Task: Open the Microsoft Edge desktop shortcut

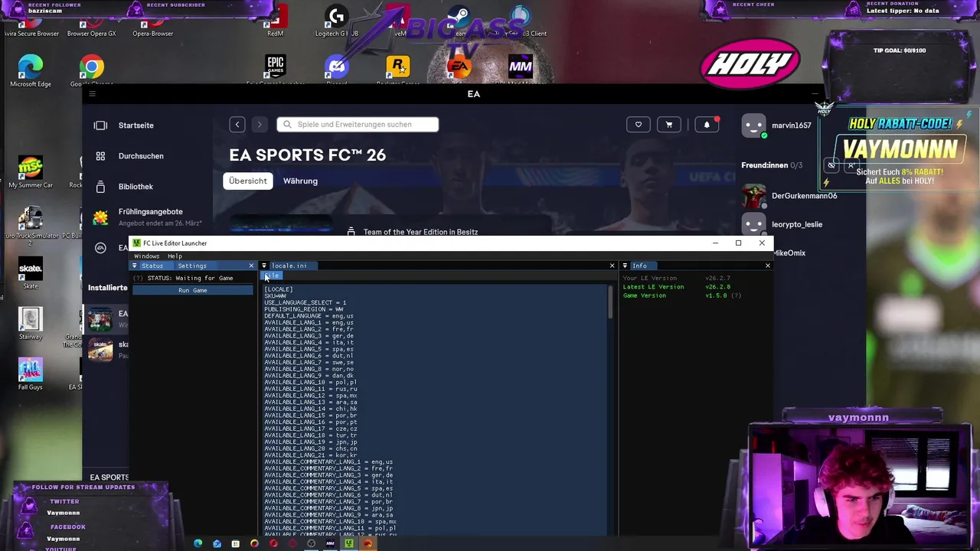Action: coord(31,70)
